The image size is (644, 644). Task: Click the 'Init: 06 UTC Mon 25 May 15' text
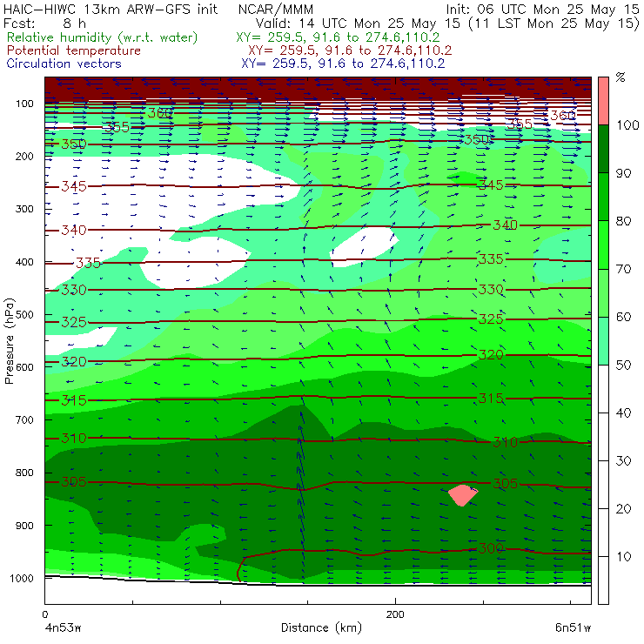tap(542, 9)
